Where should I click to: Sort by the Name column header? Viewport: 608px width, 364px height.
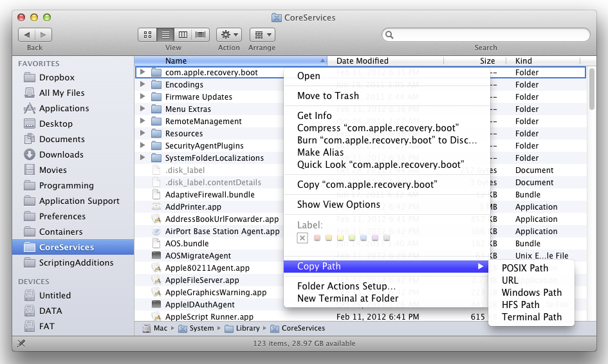pyautogui.click(x=231, y=61)
